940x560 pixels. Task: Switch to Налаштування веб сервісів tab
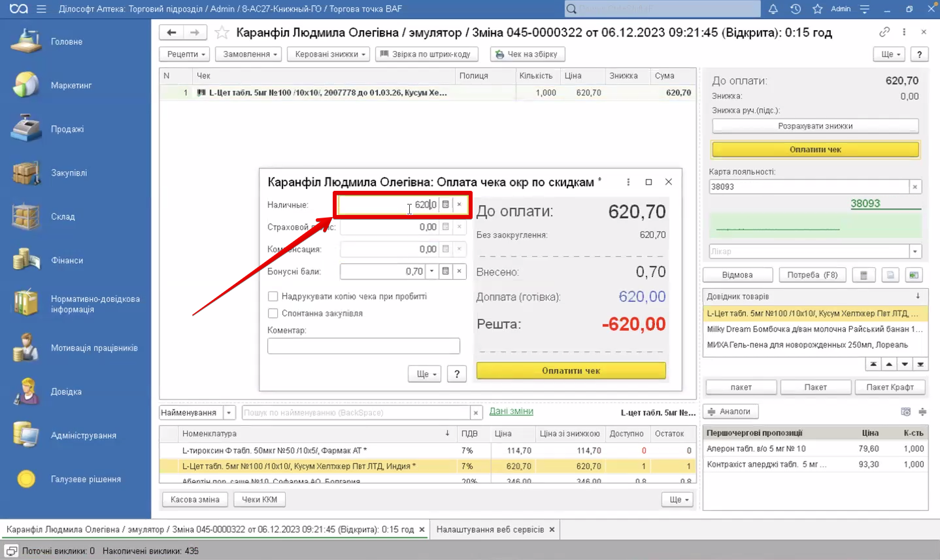point(490,529)
